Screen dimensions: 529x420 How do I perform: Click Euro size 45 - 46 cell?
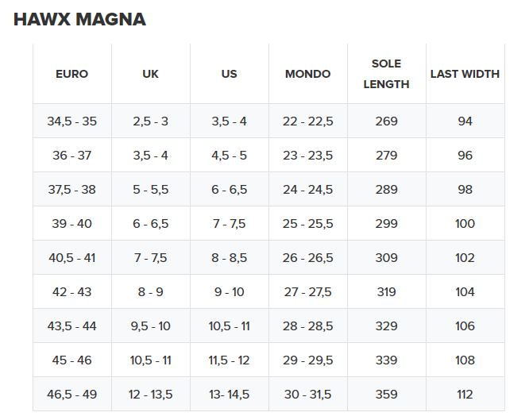point(71,360)
